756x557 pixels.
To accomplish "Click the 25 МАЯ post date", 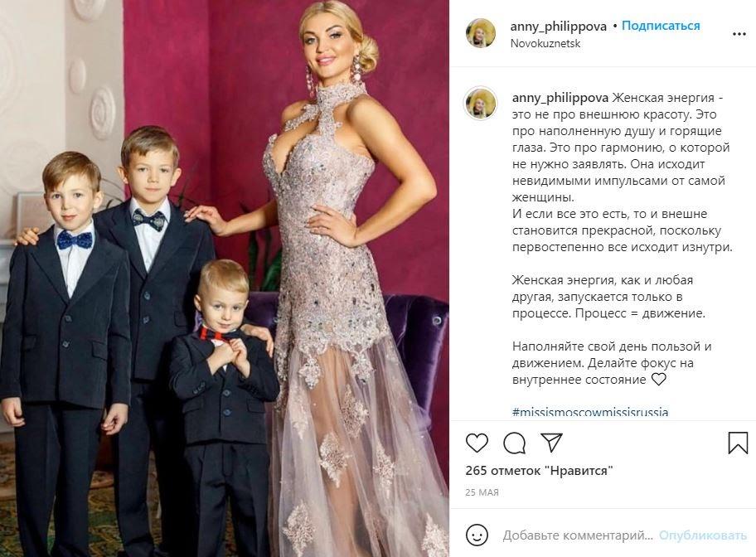I will [x=482, y=492].
